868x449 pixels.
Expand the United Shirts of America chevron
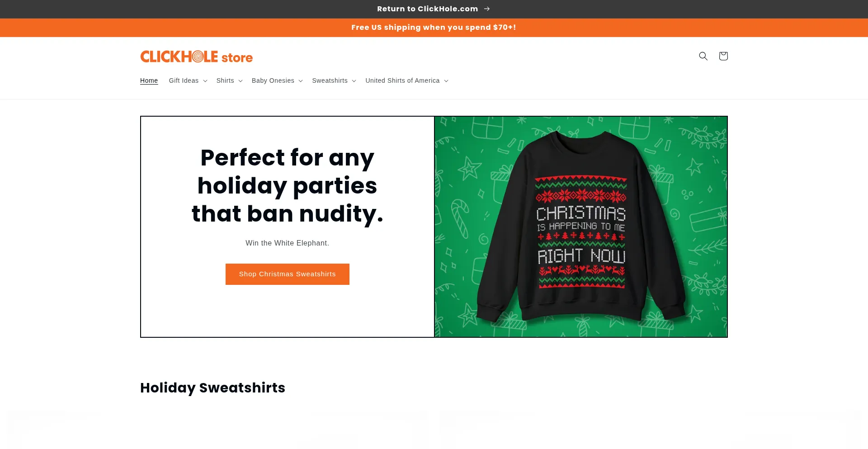446,81
